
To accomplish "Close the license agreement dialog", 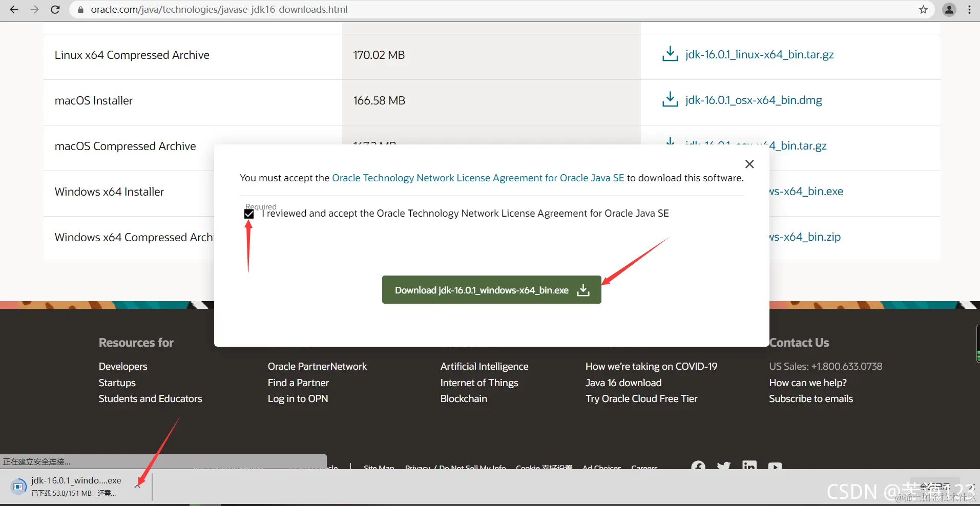I will [749, 164].
